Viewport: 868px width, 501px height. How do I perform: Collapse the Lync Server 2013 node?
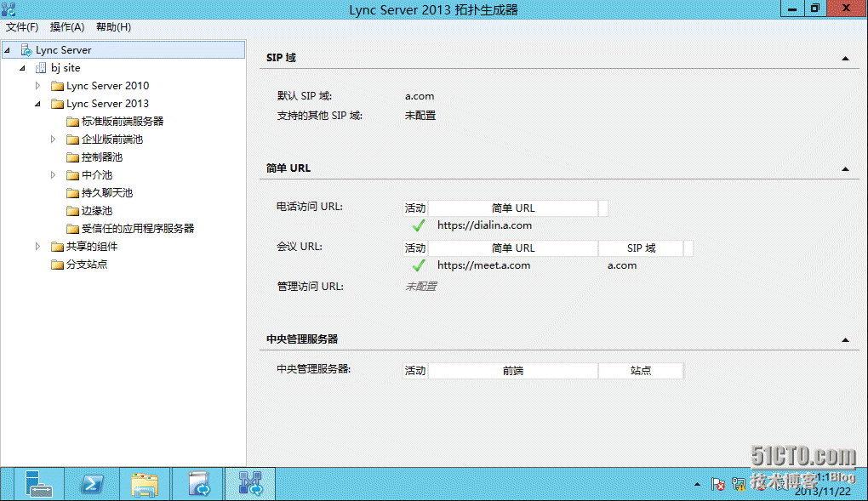(x=37, y=104)
